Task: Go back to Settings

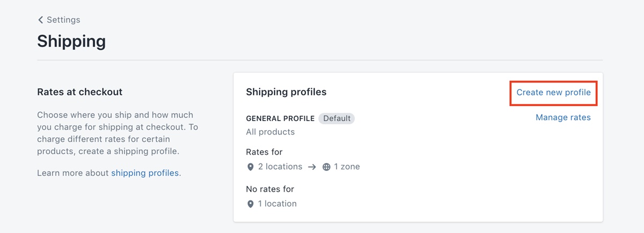Action: pos(63,20)
